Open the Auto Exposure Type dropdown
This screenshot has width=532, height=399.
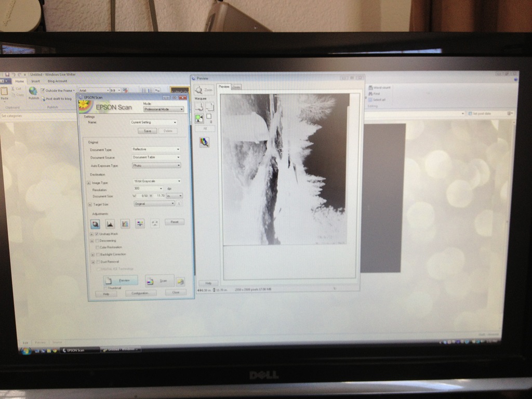point(156,166)
